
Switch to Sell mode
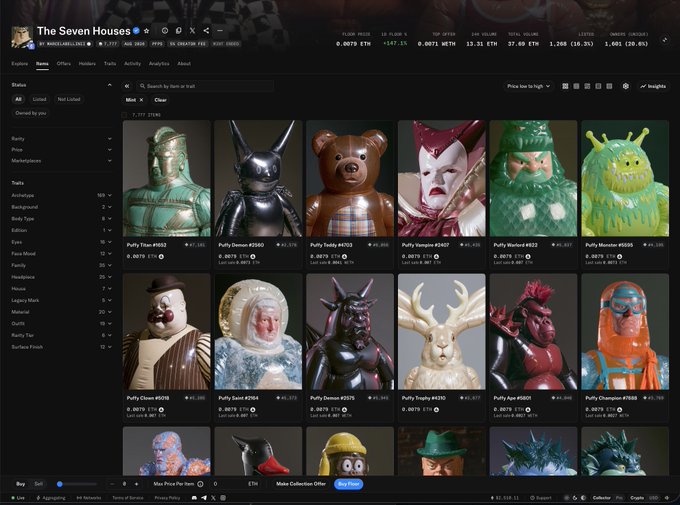39,484
